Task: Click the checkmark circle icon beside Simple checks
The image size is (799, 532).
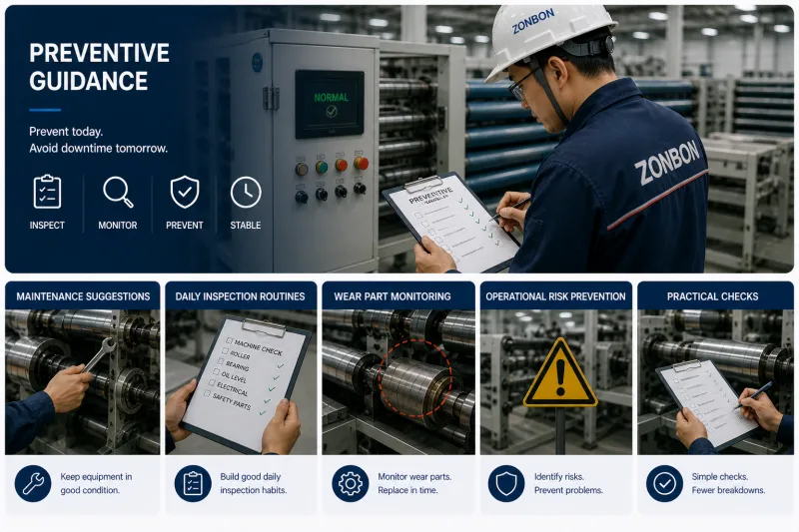Action: [x=664, y=483]
